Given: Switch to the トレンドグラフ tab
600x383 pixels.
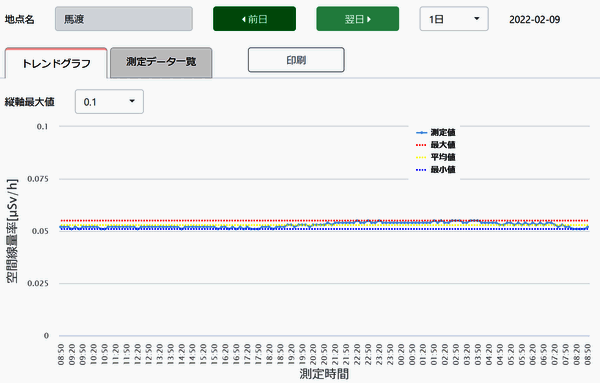Looking at the screenshot, I should (56, 63).
